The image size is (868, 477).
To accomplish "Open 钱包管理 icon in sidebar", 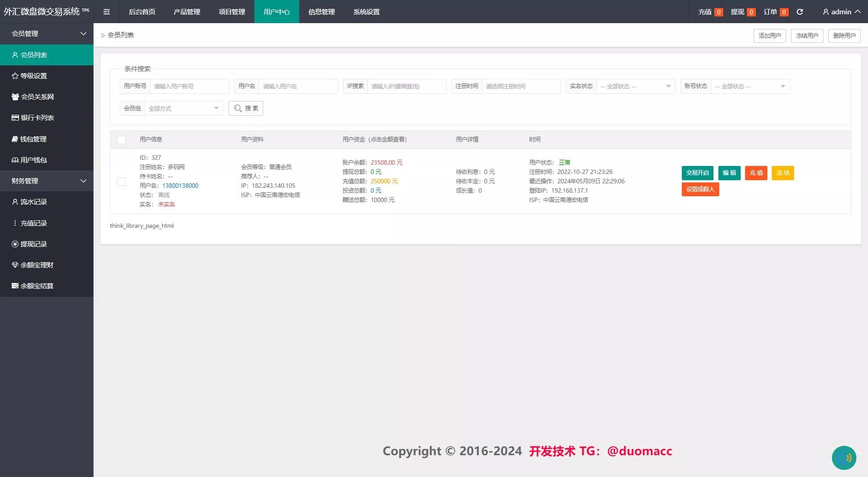I will (x=15, y=139).
